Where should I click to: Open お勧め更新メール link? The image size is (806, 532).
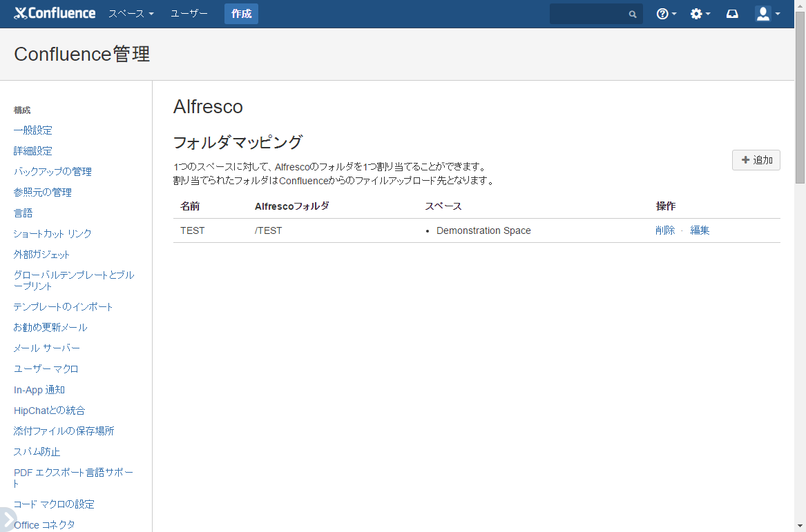(50, 327)
